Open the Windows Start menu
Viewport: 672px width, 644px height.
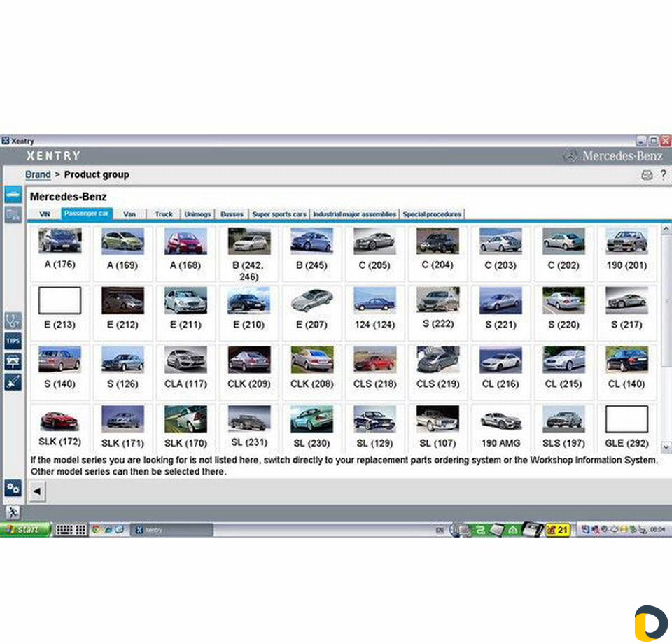pyautogui.click(x=25, y=530)
